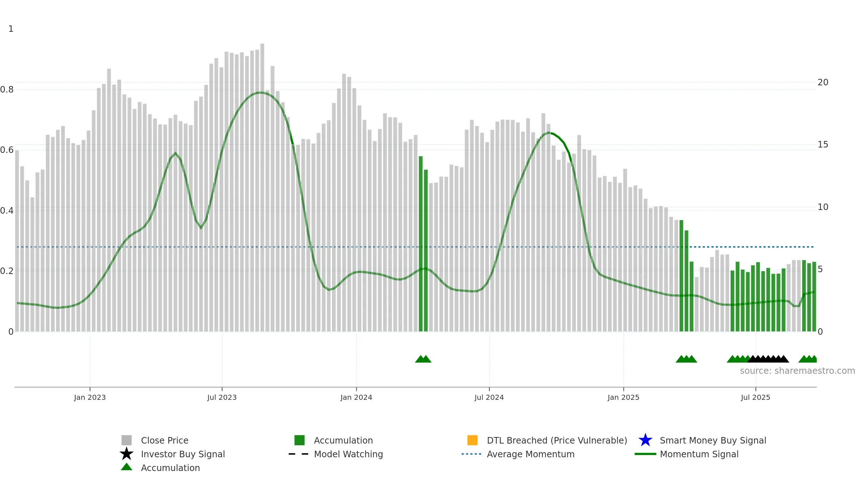Toggle the Close Price legend label
The width and height of the screenshot is (868, 488).
pyautogui.click(x=165, y=440)
